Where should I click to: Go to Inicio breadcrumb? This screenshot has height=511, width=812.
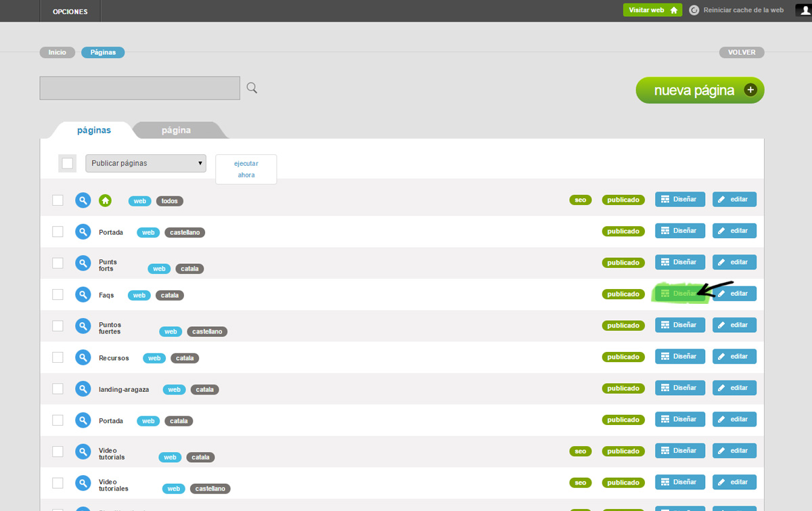coord(58,52)
